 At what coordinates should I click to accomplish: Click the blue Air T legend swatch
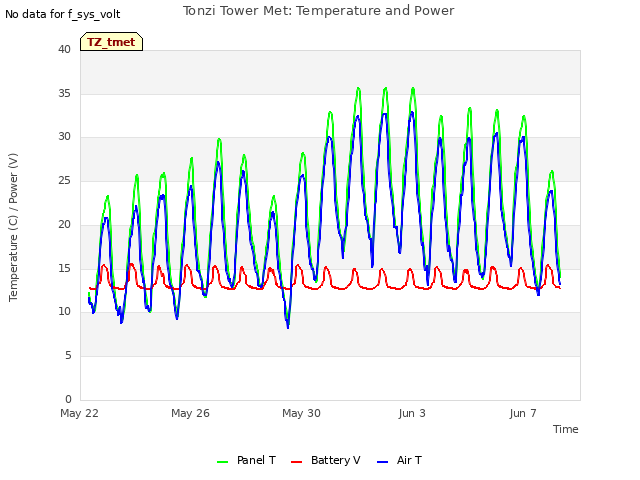(382, 462)
